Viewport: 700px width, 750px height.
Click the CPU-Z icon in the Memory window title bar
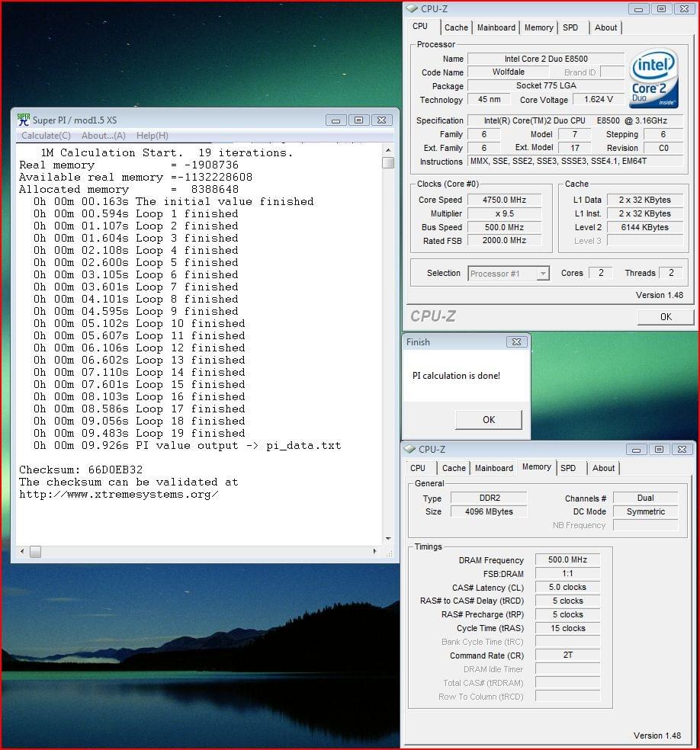click(409, 449)
